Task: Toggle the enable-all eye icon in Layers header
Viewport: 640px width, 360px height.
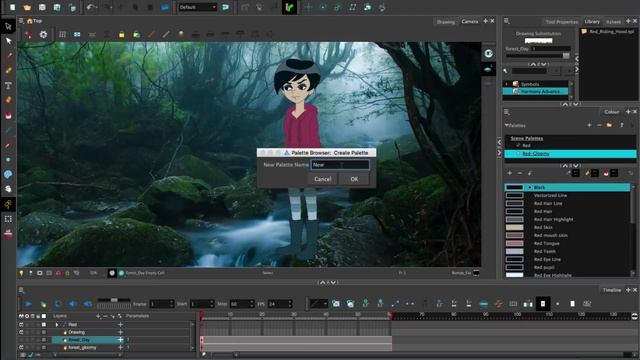Action: (x=21, y=316)
